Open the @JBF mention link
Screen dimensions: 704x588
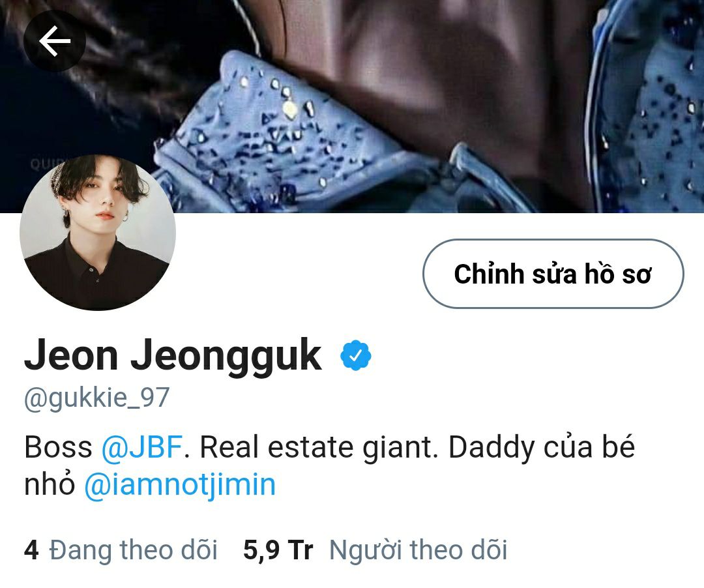pos(141,447)
